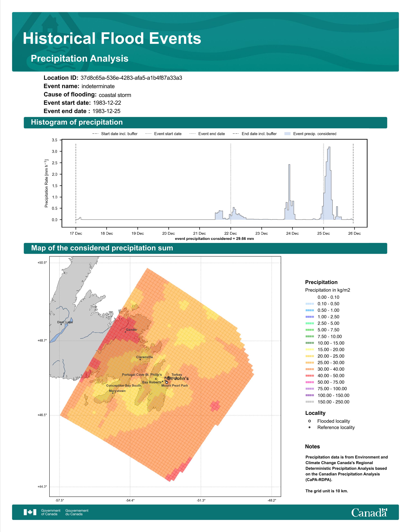
Task: Click the 'Event precip. considered' legend swatch
Action: pyautogui.click(x=287, y=134)
